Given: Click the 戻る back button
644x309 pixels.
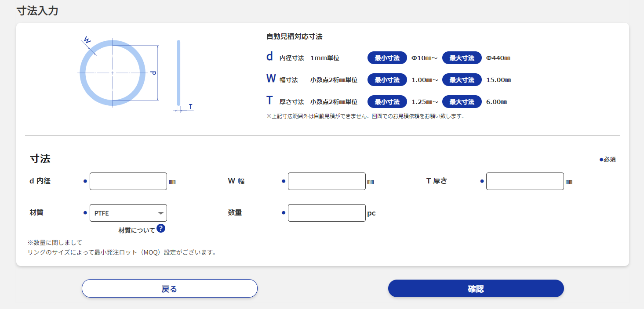Looking at the screenshot, I should tap(169, 288).
